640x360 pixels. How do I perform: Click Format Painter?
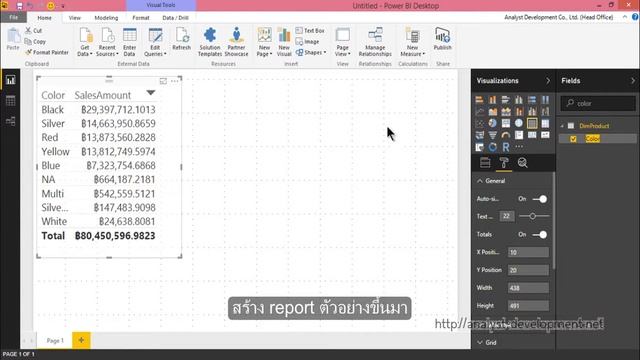47,52
